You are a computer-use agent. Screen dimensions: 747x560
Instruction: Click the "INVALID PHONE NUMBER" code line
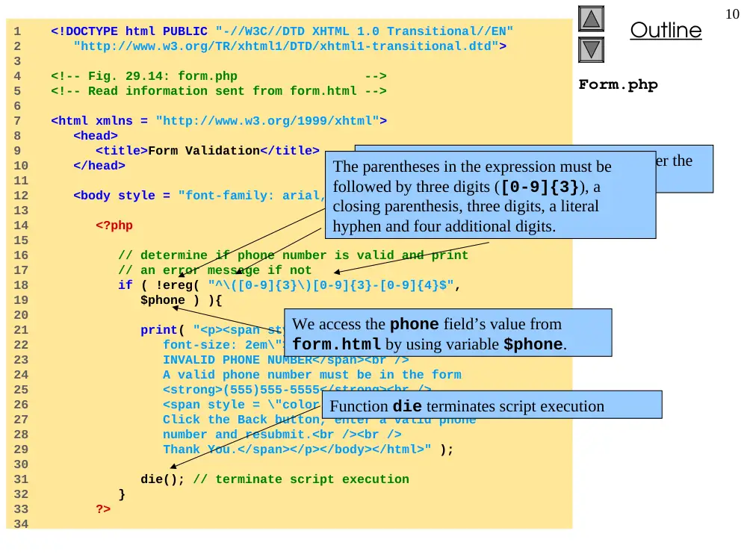(286, 360)
